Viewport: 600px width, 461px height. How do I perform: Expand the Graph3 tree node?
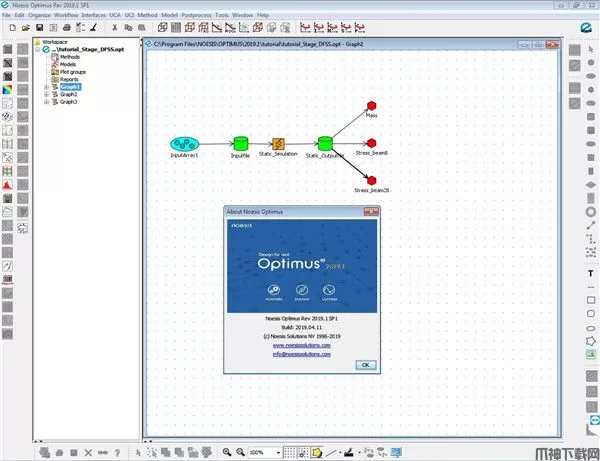46,102
